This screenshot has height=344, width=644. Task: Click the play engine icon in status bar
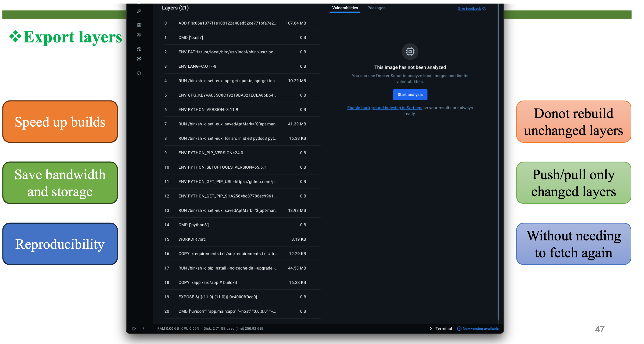point(134,328)
